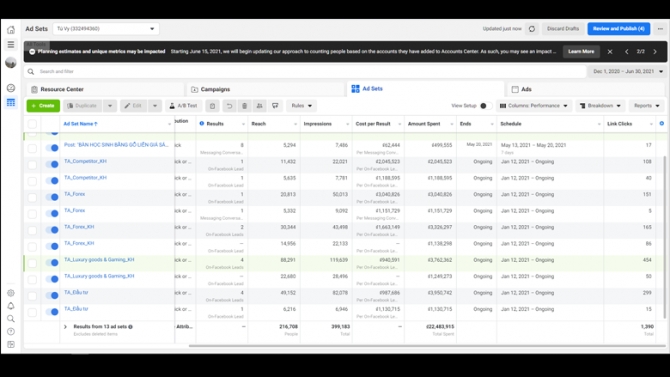Toggle the last TA_Đầu tư ad set switch
This screenshot has width=670, height=377.
[x=52, y=312]
